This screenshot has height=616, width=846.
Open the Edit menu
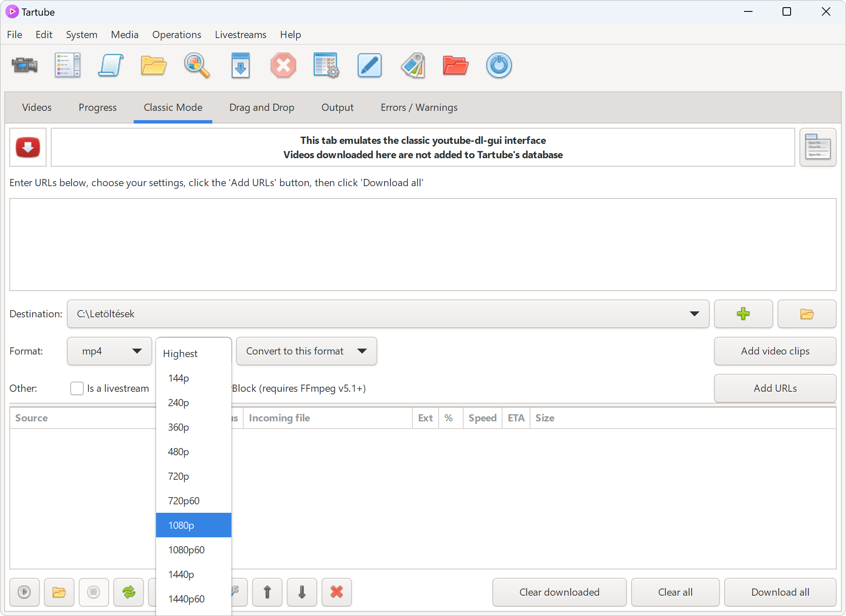tap(44, 35)
